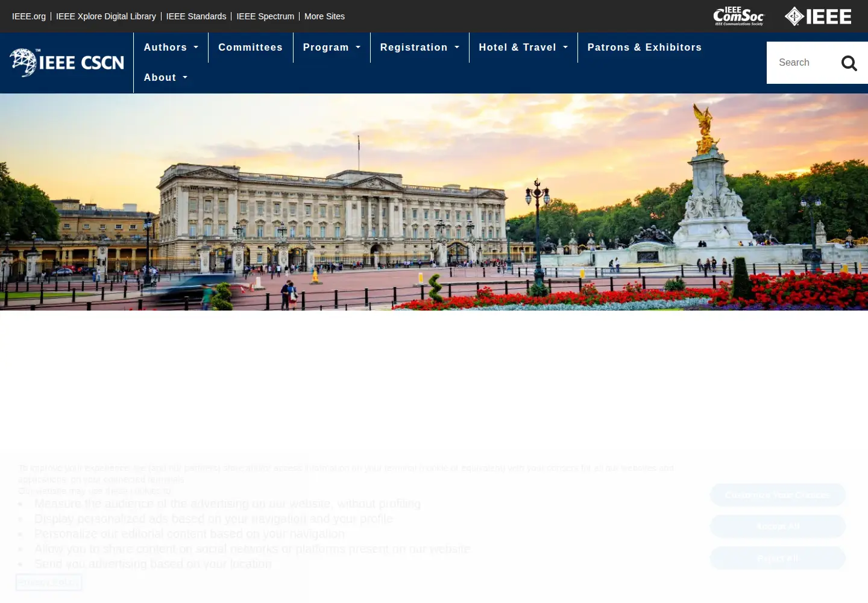Screen dimensions: 868x603
Task: Accept all cookies in the banner
Action: coord(778,526)
